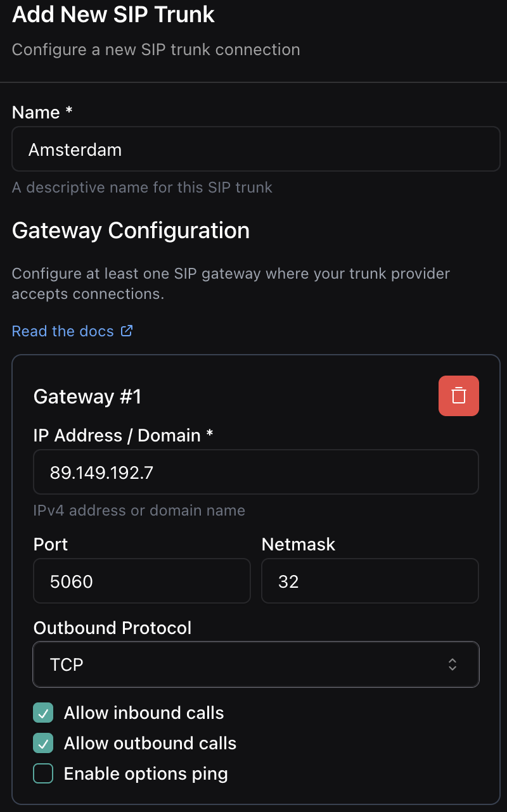This screenshot has height=812, width=507.
Task: Delete Gateway #1 using the red trash icon
Action: tap(458, 396)
